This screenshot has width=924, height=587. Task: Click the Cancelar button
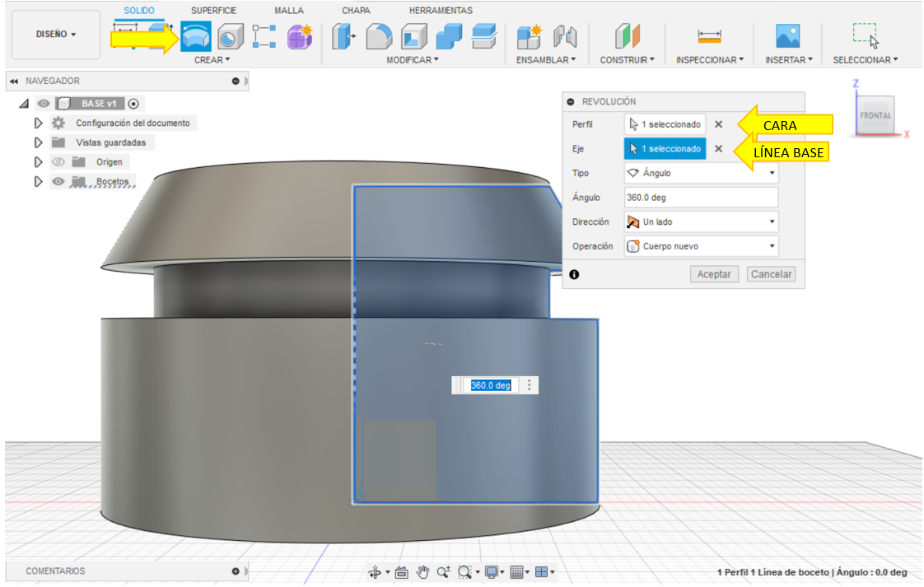(x=772, y=275)
